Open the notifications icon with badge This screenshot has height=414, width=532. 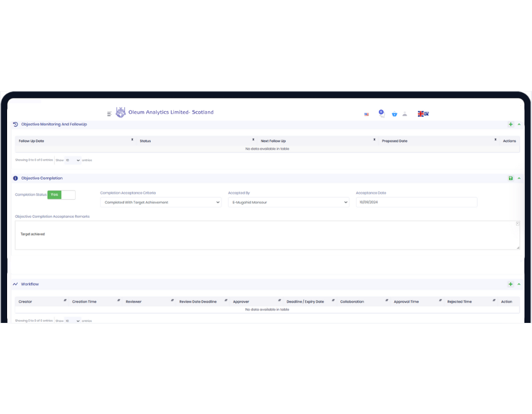381,113
